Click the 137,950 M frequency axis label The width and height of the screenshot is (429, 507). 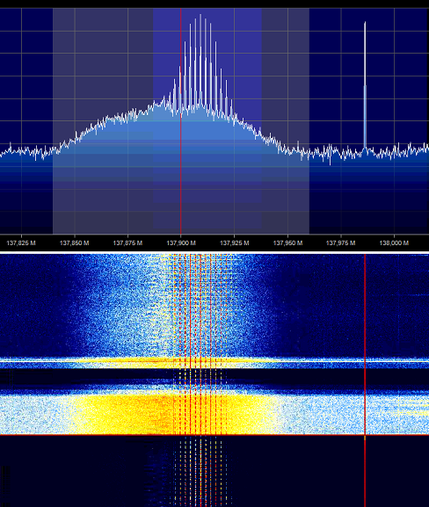288,243
